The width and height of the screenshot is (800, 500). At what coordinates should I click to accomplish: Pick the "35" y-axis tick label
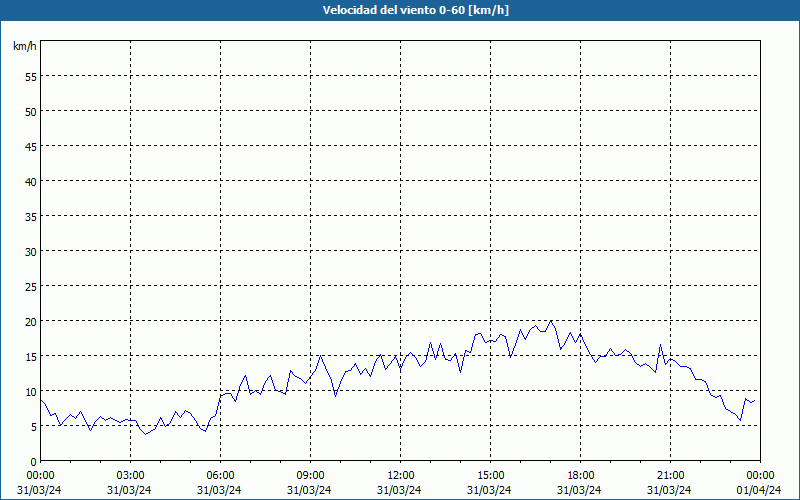(x=31, y=216)
